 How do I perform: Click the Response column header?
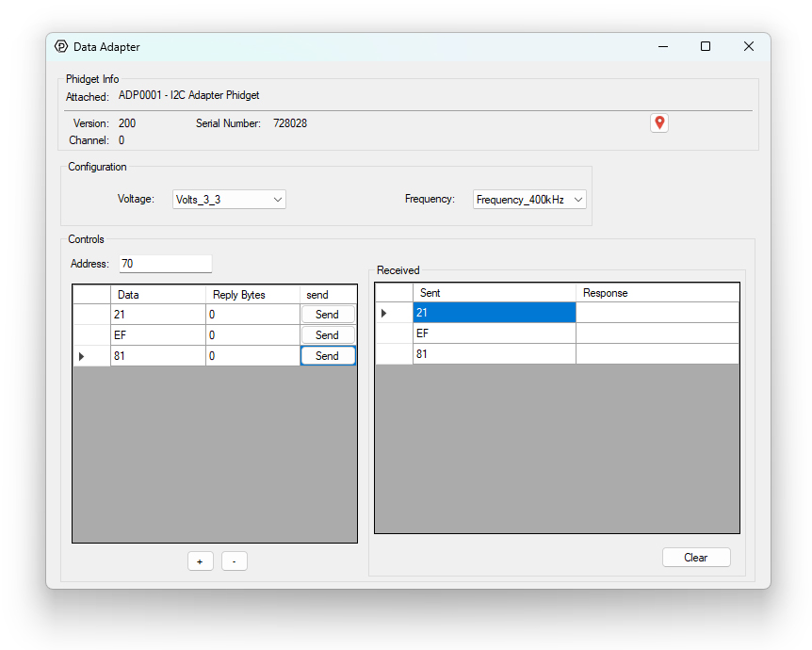(657, 293)
